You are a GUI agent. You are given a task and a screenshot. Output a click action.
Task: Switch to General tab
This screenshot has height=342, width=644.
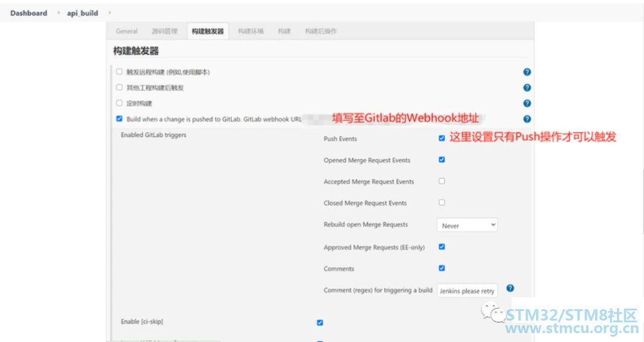coord(126,31)
